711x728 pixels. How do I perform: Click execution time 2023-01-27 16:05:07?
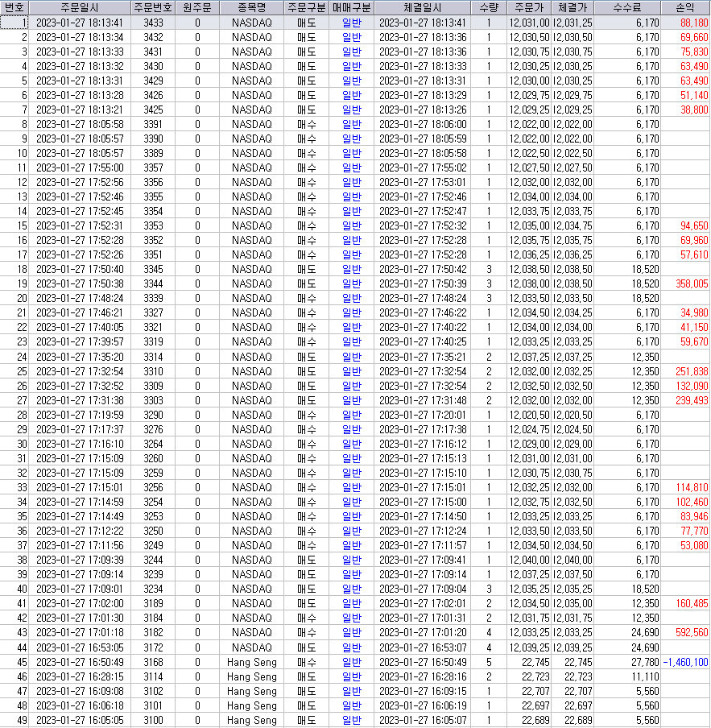[422, 720]
